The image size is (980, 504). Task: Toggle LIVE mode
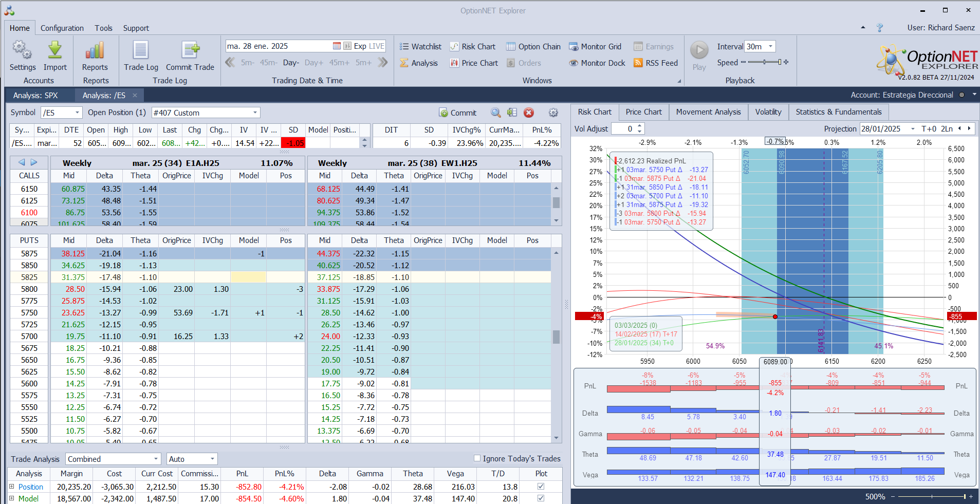point(376,46)
